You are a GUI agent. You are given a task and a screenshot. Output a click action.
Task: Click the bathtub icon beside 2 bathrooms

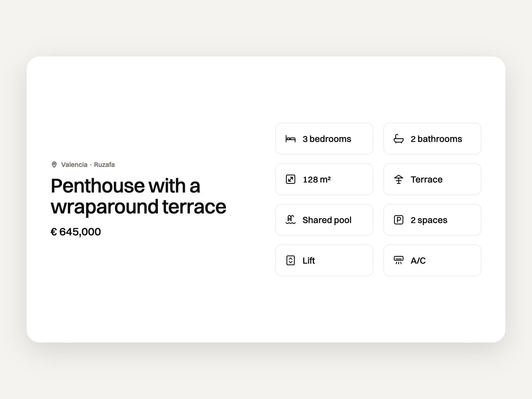click(398, 139)
